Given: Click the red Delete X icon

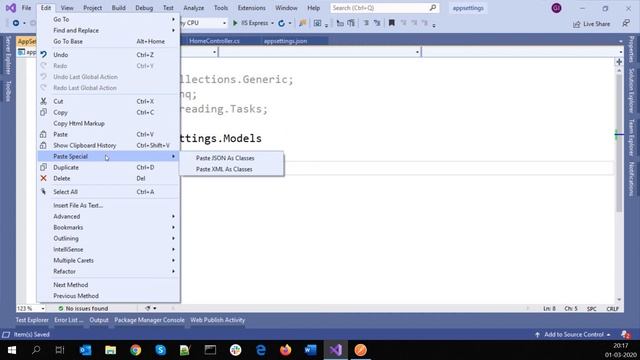Looking at the screenshot, I should 44,178.
